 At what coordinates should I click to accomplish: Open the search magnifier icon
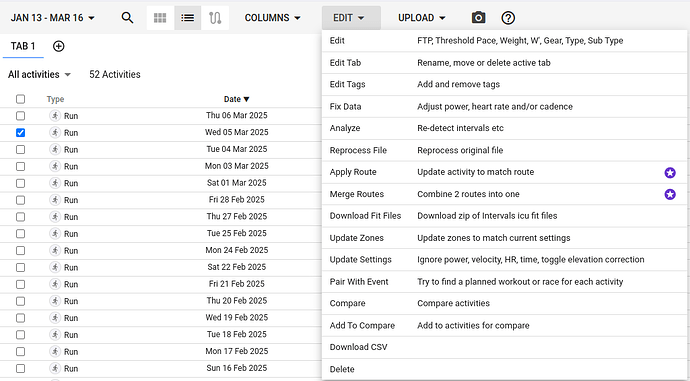click(127, 18)
